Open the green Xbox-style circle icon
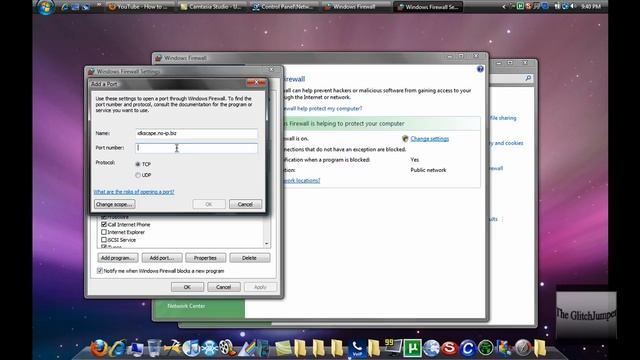 (486, 348)
